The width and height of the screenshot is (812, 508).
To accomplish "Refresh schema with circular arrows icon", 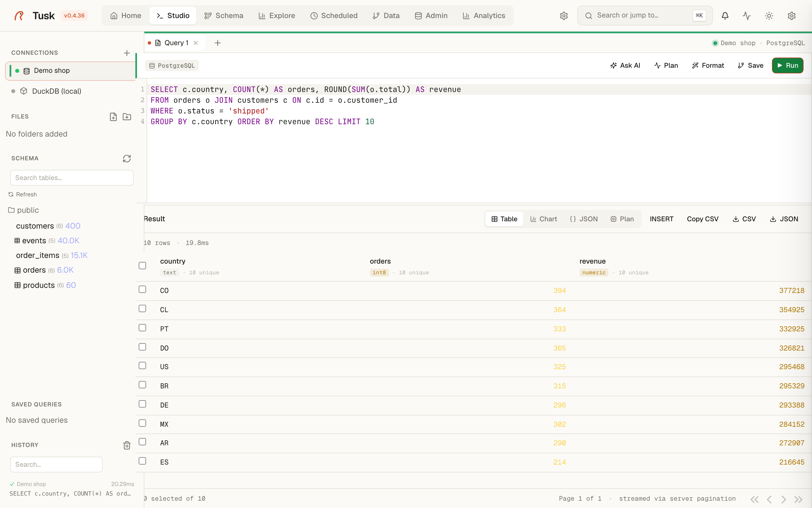I will (127, 158).
